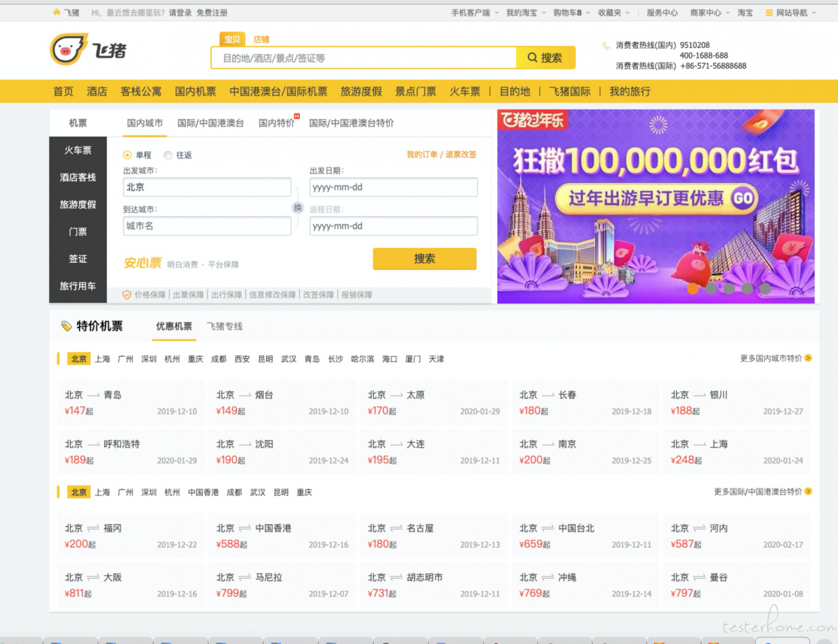Select 旅行用车 in the left sidebar
Screen dimensions: 838x644
78,286
